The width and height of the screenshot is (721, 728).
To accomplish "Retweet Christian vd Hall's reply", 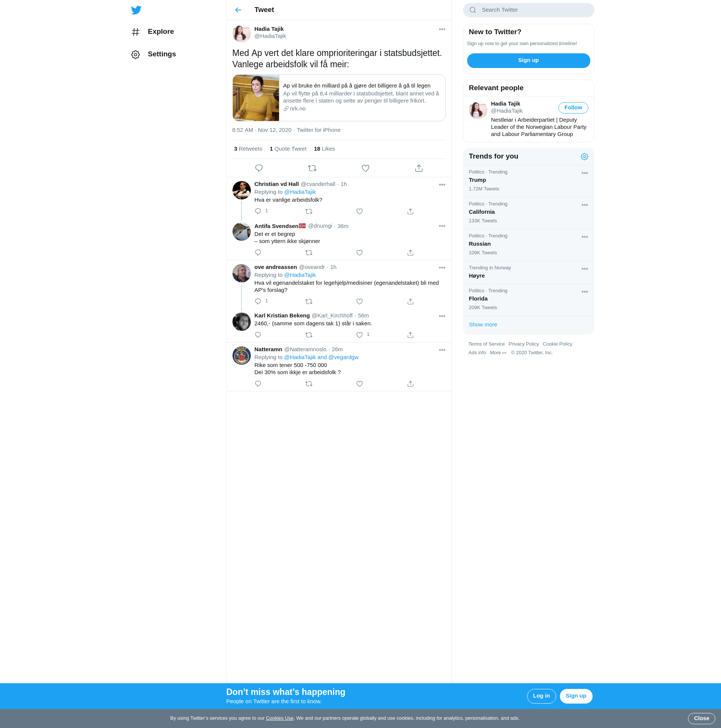I will point(309,211).
